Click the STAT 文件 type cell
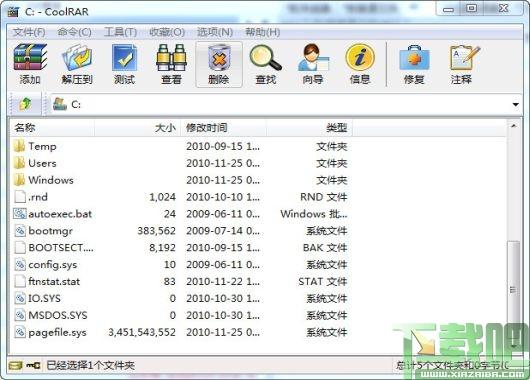Viewport: 530px width, 380px height. coord(322,281)
